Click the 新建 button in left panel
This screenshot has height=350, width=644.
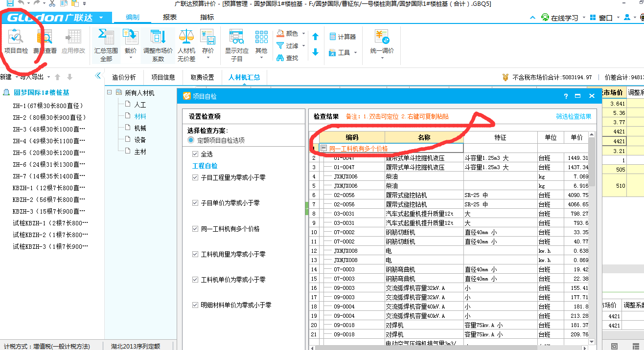7,77
